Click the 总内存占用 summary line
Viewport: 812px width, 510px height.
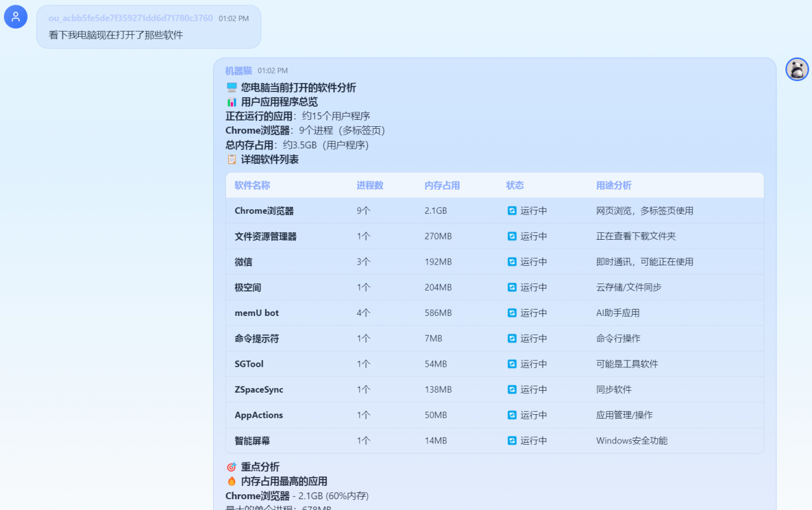point(297,145)
